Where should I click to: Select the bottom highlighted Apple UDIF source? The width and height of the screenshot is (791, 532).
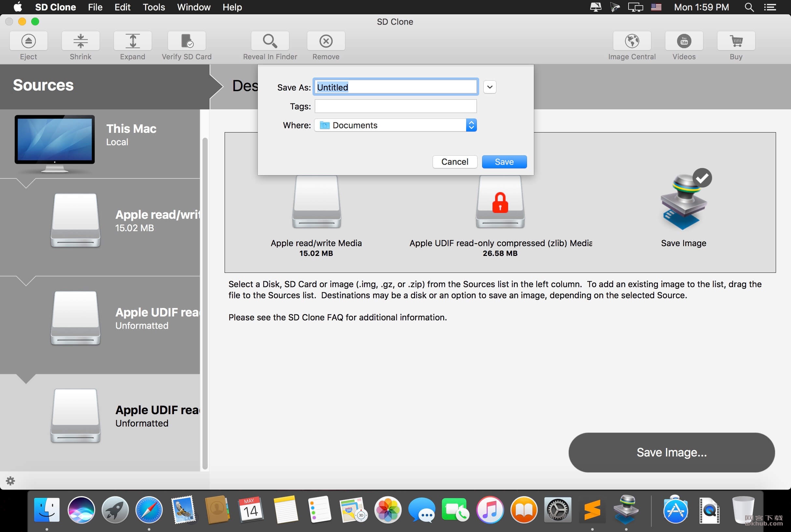tap(100, 422)
